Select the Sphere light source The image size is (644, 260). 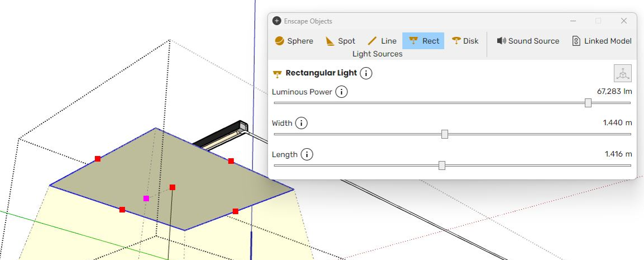pos(294,41)
